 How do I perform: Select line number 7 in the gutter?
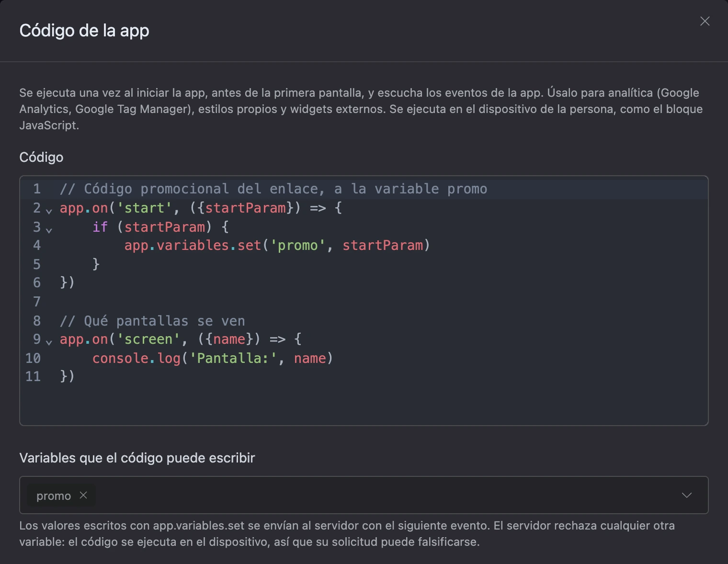[37, 302]
